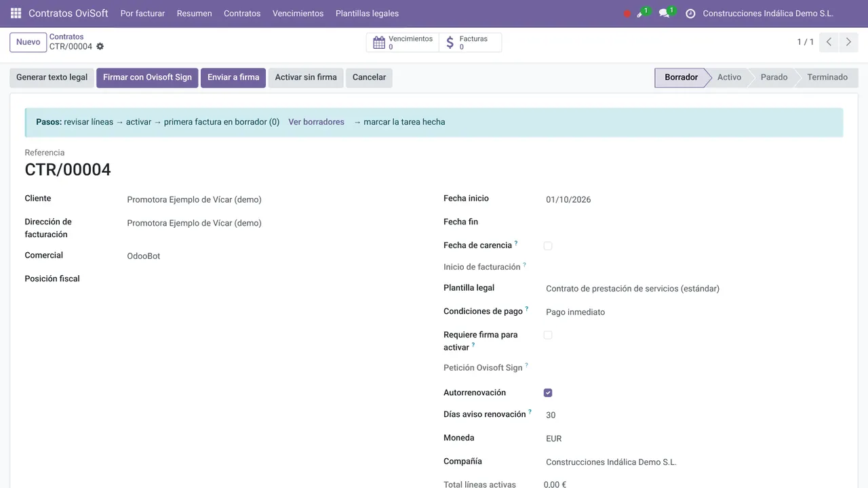
Task: Open the Por facturar menu
Action: point(142,14)
